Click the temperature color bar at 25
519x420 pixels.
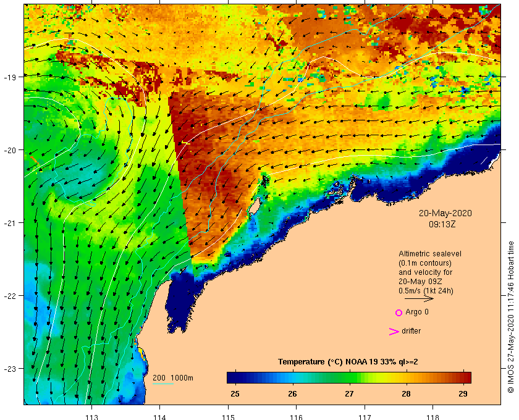click(235, 377)
